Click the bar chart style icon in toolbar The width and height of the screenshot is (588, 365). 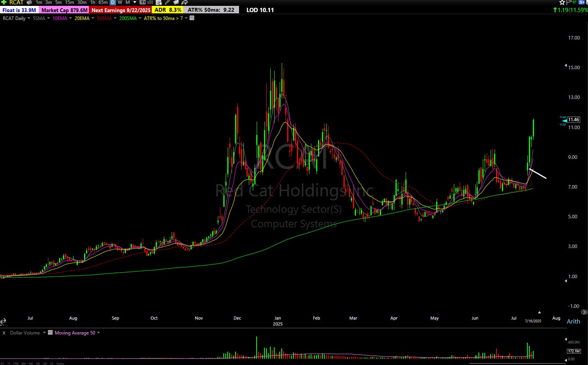[x=150, y=2]
